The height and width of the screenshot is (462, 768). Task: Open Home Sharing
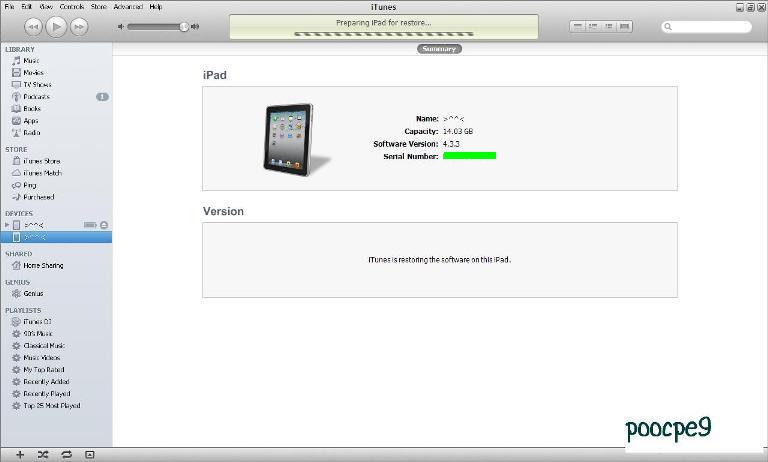tap(43, 266)
